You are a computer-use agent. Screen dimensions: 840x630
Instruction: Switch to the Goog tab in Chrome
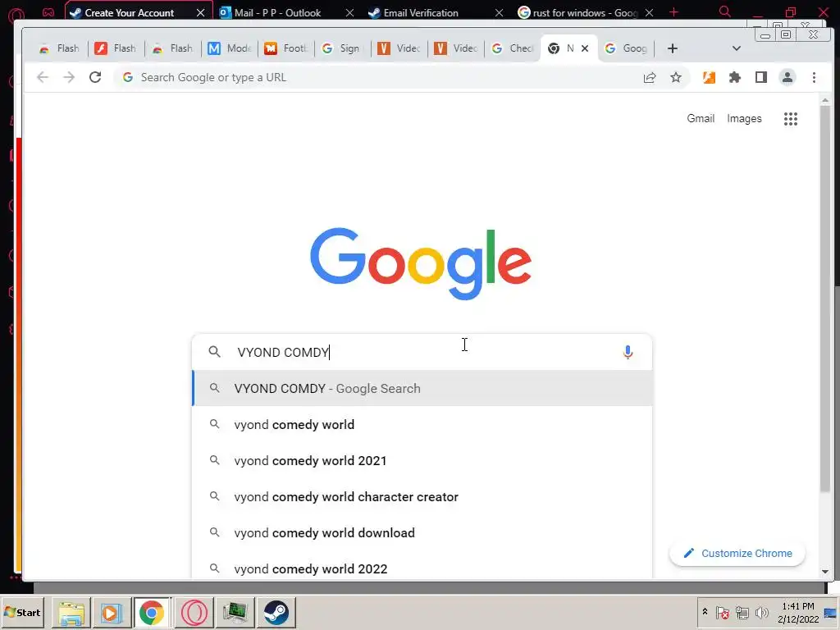[x=626, y=48]
